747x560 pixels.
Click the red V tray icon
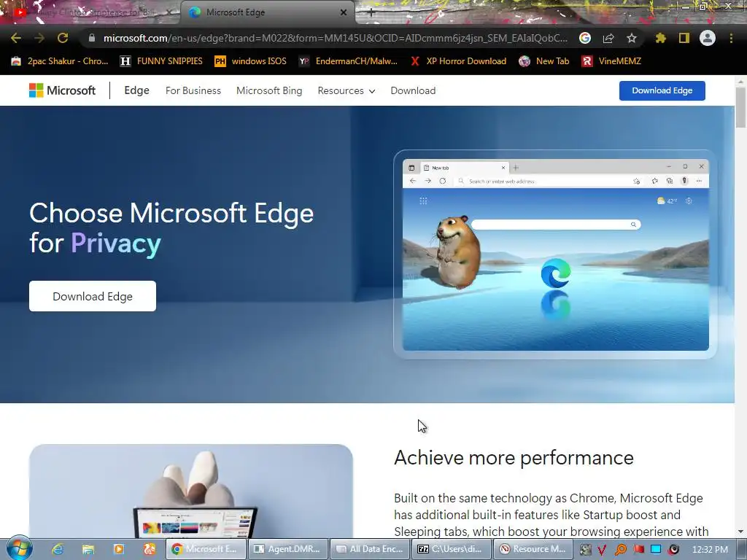(602, 550)
